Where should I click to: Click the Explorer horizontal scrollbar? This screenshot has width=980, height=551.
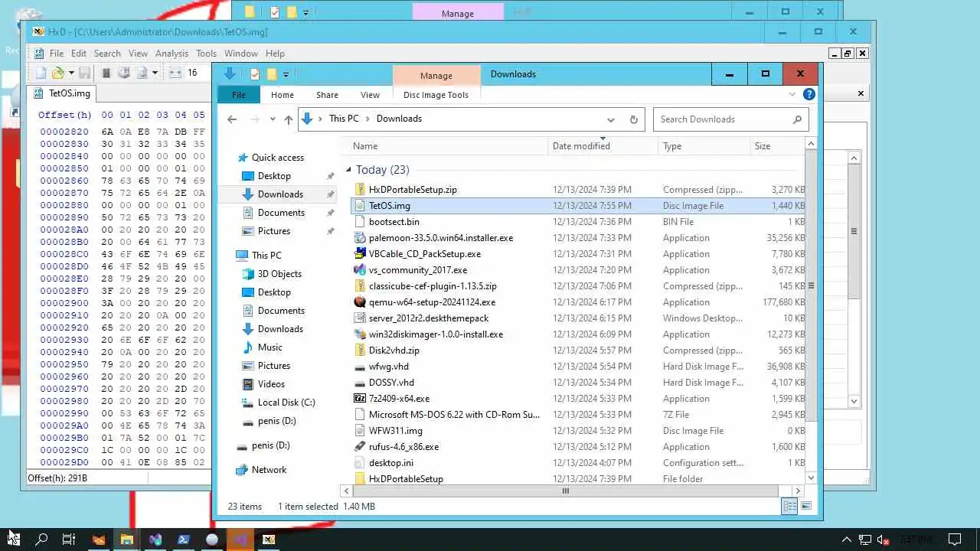coord(566,491)
